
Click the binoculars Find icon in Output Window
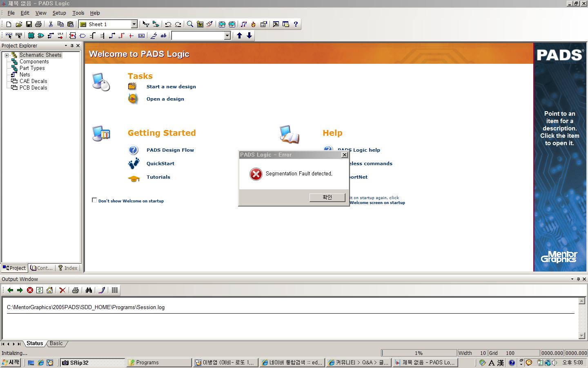[89, 290]
